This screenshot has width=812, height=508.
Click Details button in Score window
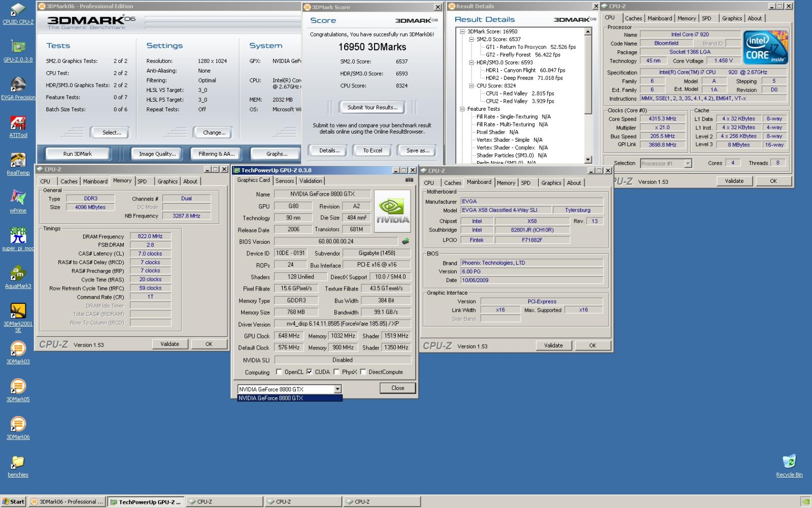coord(329,150)
